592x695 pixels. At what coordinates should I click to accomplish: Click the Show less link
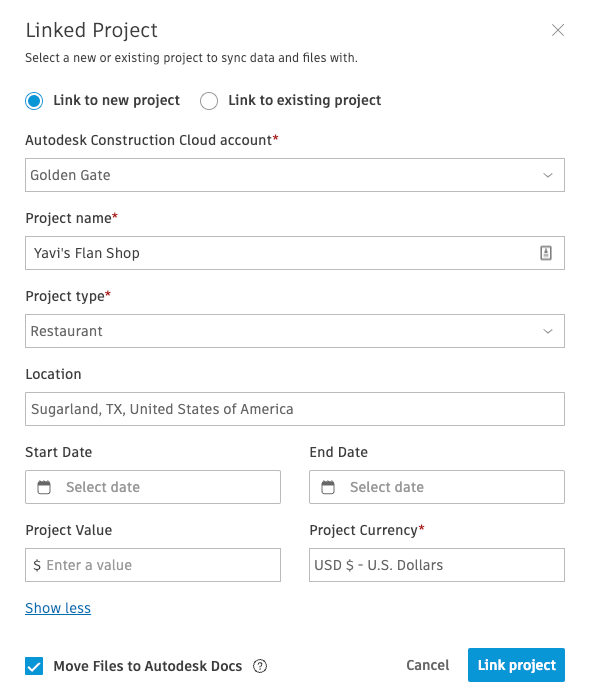coord(58,608)
